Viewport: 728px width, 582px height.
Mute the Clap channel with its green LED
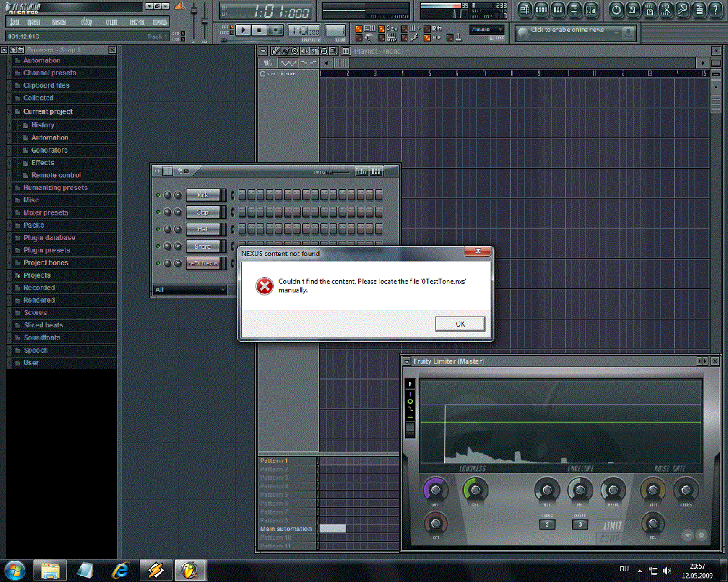[x=158, y=212]
